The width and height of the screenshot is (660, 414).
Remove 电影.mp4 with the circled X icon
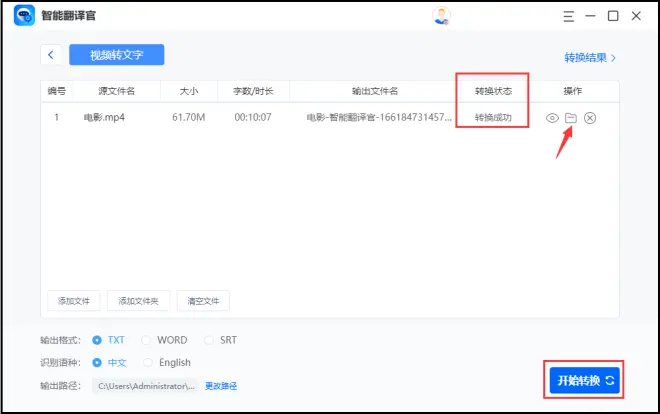pyautogui.click(x=590, y=118)
